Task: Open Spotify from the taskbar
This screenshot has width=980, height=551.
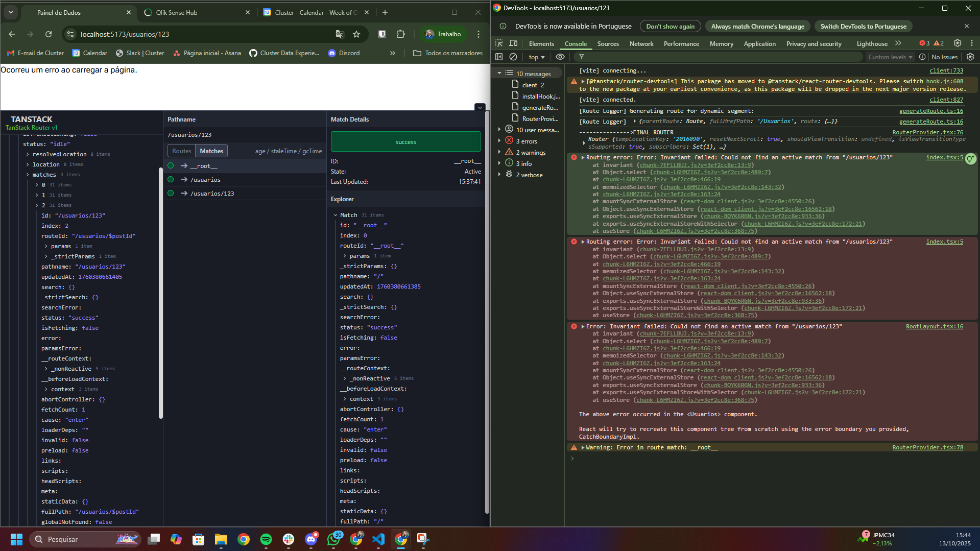Action: pos(266,539)
